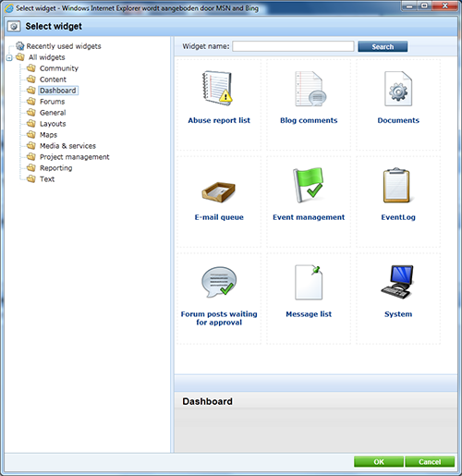Click the Forums folder icon
Viewport: 462px width, 476px height.
pos(31,102)
